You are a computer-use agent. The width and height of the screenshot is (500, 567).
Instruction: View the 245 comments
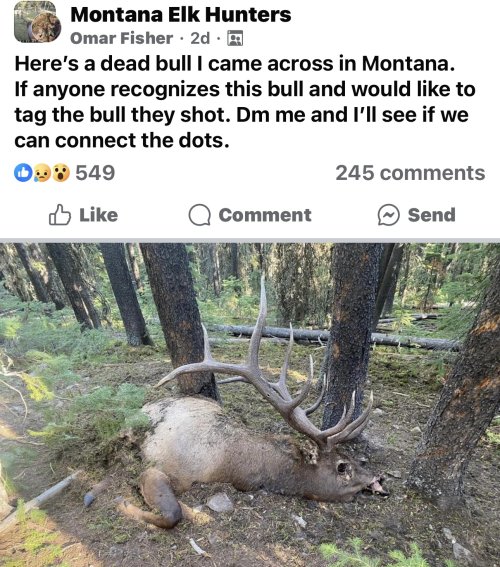410,173
